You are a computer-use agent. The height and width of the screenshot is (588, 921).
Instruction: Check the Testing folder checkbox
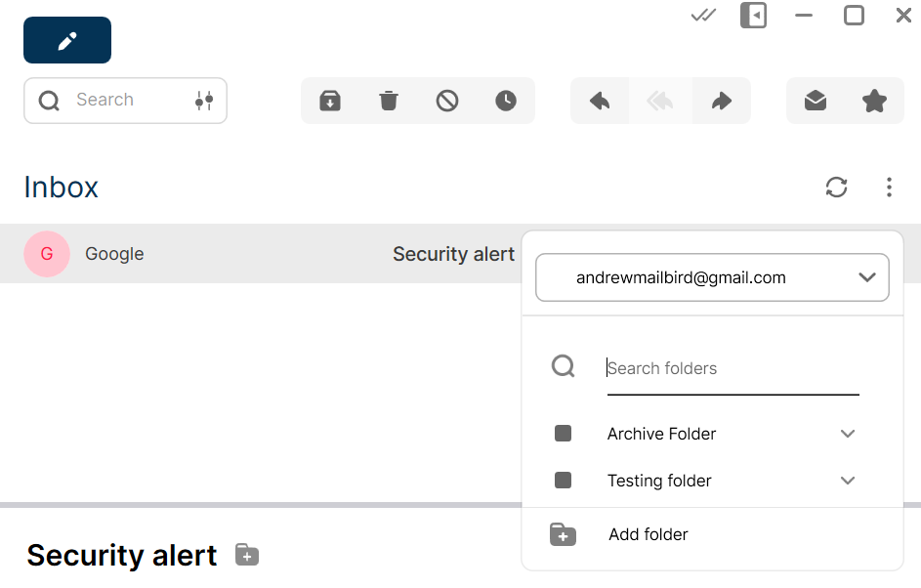pyautogui.click(x=563, y=481)
